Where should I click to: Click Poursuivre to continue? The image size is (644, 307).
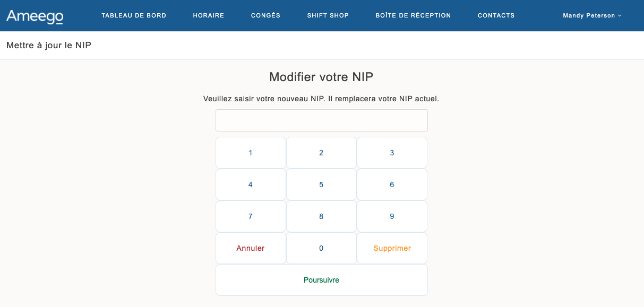[321, 280]
